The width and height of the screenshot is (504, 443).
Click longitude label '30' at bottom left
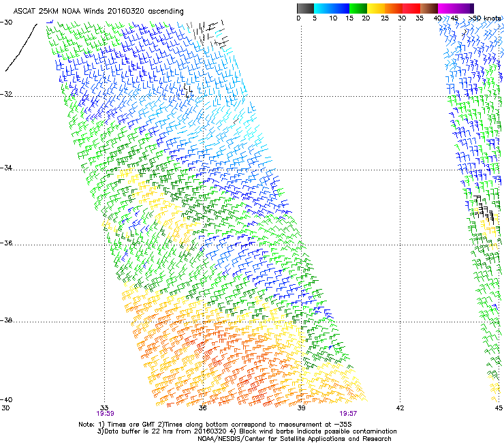[5, 408]
